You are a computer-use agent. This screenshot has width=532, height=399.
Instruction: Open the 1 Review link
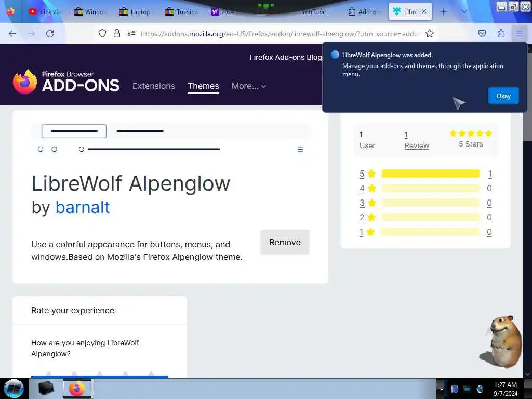(417, 140)
